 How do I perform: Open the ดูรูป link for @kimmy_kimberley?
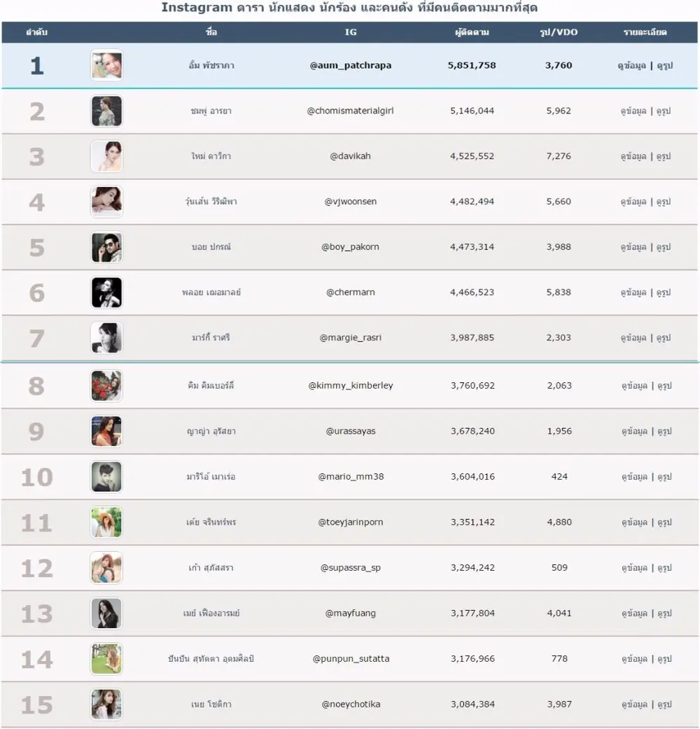(x=664, y=386)
